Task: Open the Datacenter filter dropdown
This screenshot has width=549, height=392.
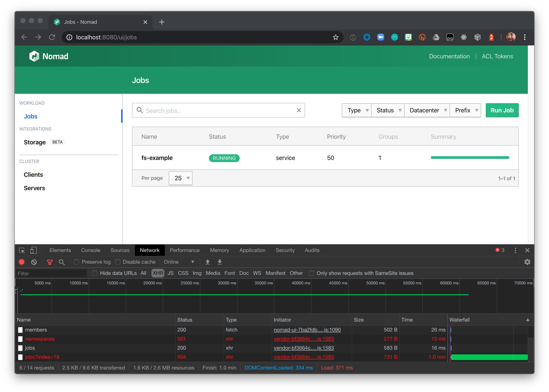Action: [x=427, y=110]
